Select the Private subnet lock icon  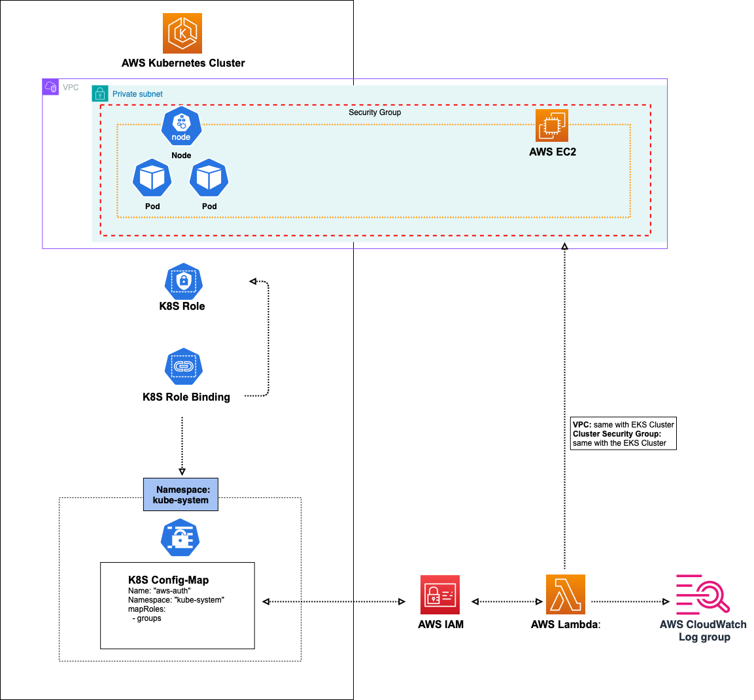click(x=100, y=93)
